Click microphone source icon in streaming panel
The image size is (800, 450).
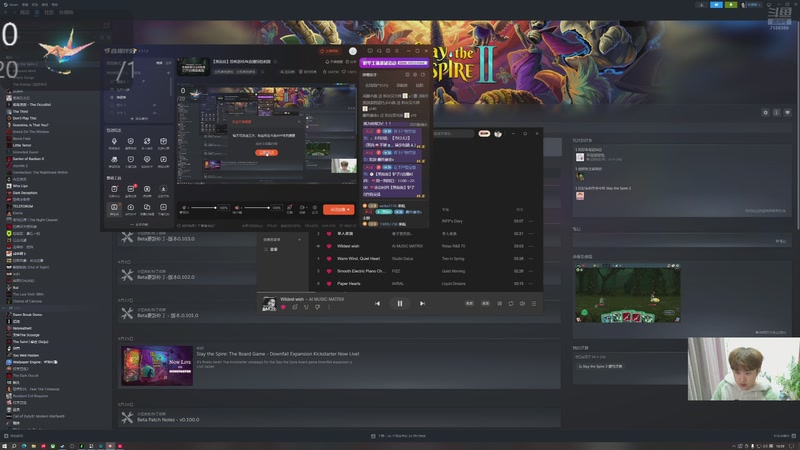point(184,208)
